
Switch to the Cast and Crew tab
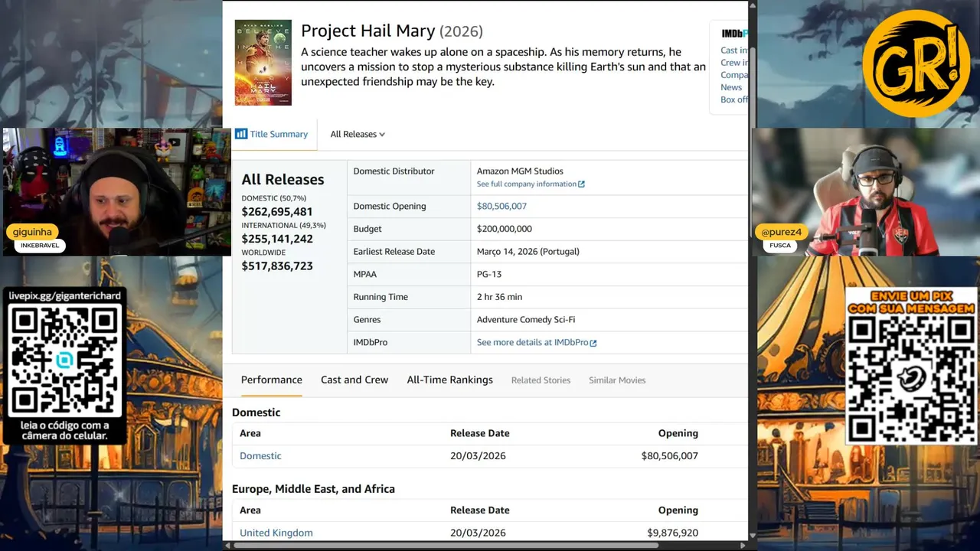click(x=354, y=380)
